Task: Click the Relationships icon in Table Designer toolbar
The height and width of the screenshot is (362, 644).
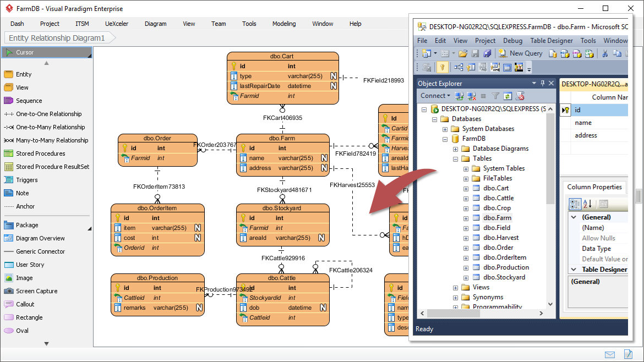Action: [459, 67]
